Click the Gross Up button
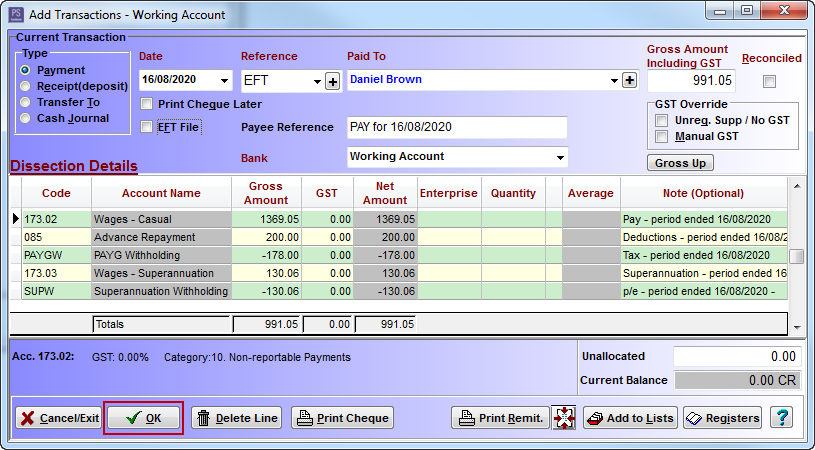Image resolution: width=815 pixels, height=450 pixels. [680, 163]
